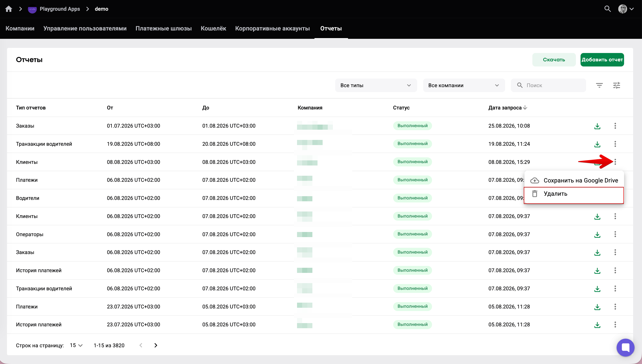Download the Заказы report from 25.08.2026

point(597,126)
